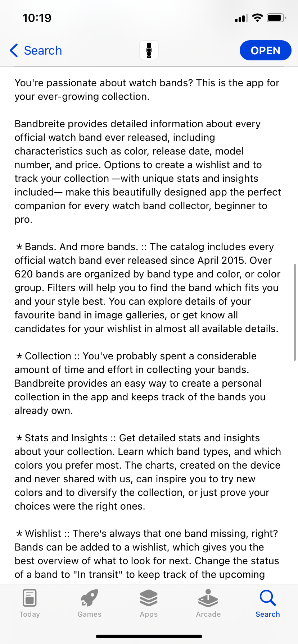298x644 pixels.
Task: Tap the back chevron arrow
Action: pyautogui.click(x=14, y=51)
